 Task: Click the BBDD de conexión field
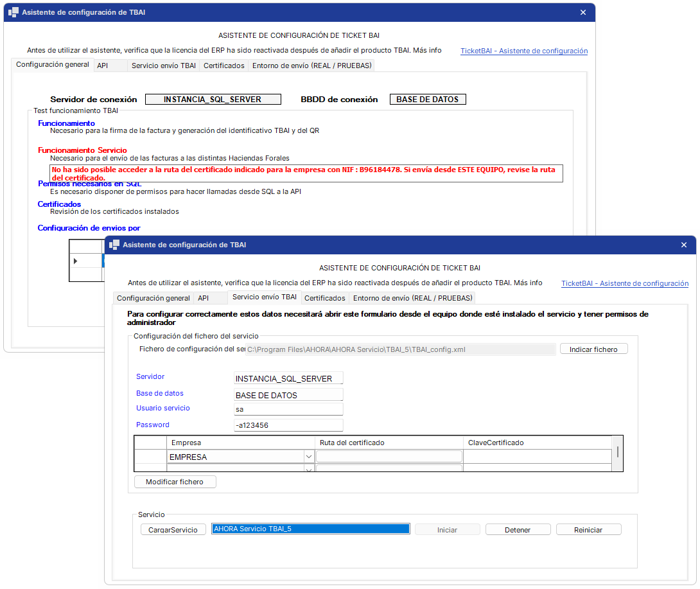coord(428,99)
